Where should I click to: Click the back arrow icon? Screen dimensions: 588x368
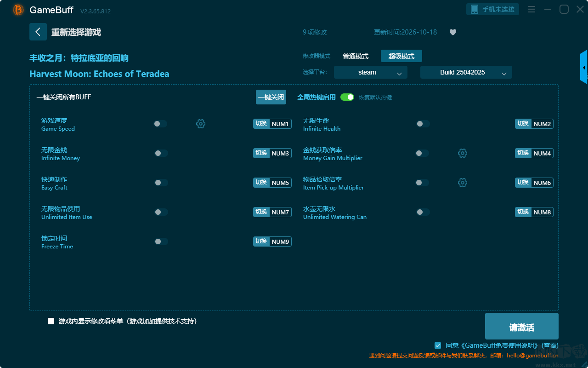click(x=38, y=32)
